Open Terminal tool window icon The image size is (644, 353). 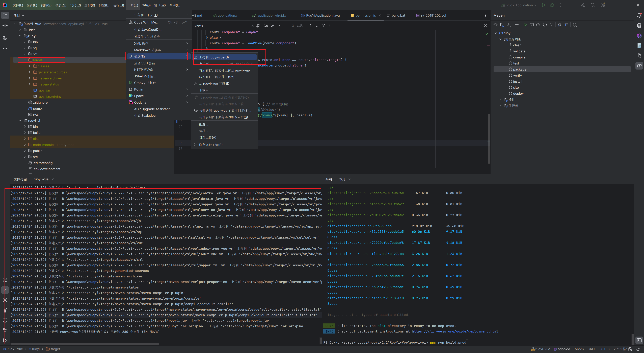coord(639,340)
